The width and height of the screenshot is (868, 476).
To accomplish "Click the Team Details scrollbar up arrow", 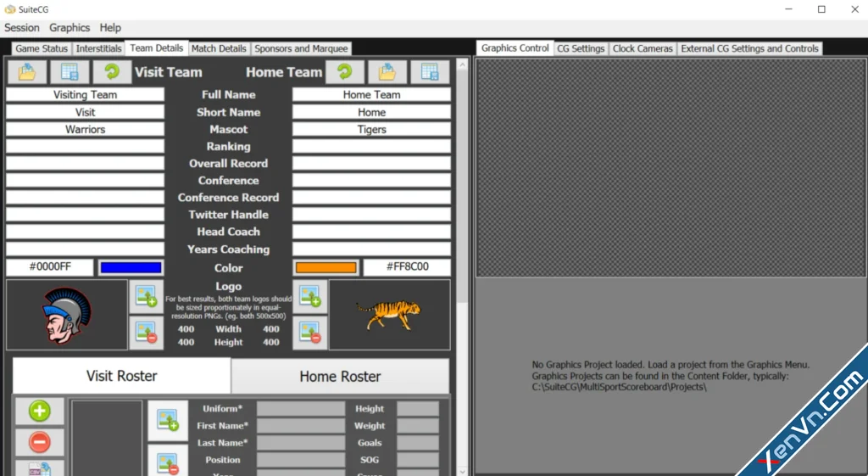I will pos(463,64).
